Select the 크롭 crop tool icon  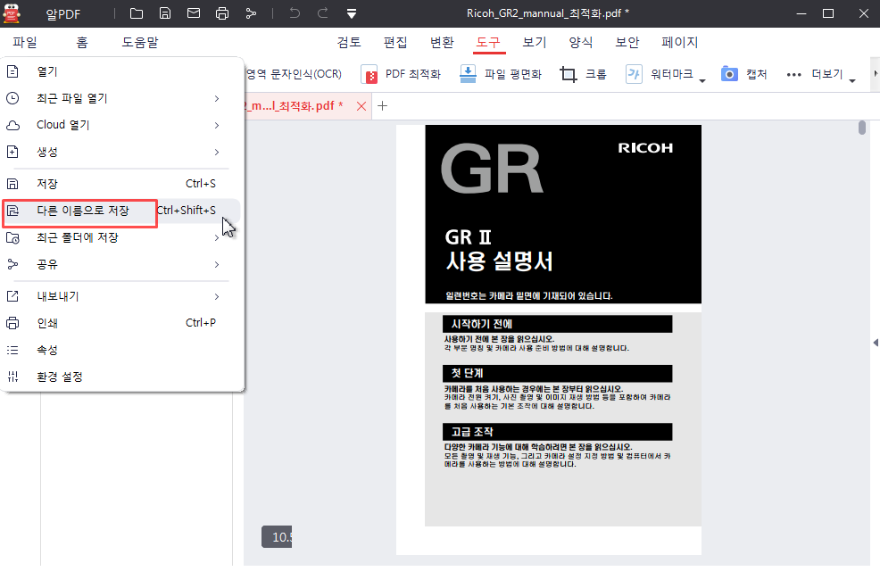(568, 74)
